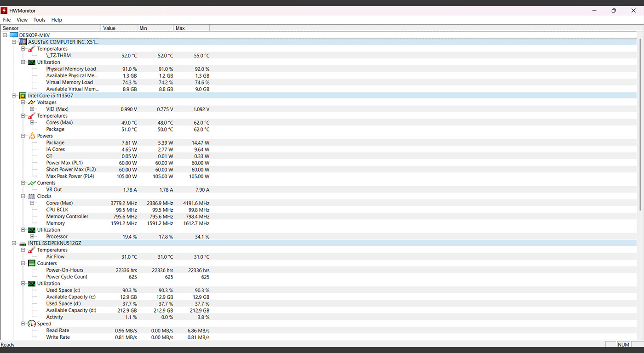Select the IA Cores power row
The width and height of the screenshot is (644, 353).
pos(318,149)
